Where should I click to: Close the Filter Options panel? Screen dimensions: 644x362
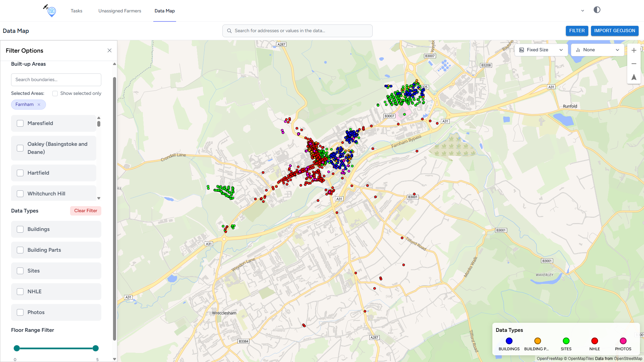pyautogui.click(x=109, y=51)
